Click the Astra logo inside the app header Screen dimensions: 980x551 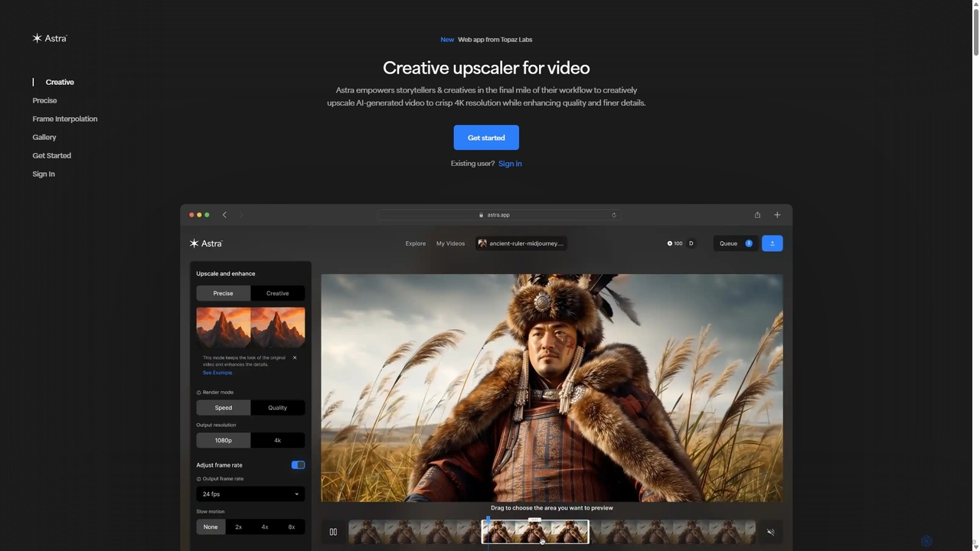(x=206, y=243)
